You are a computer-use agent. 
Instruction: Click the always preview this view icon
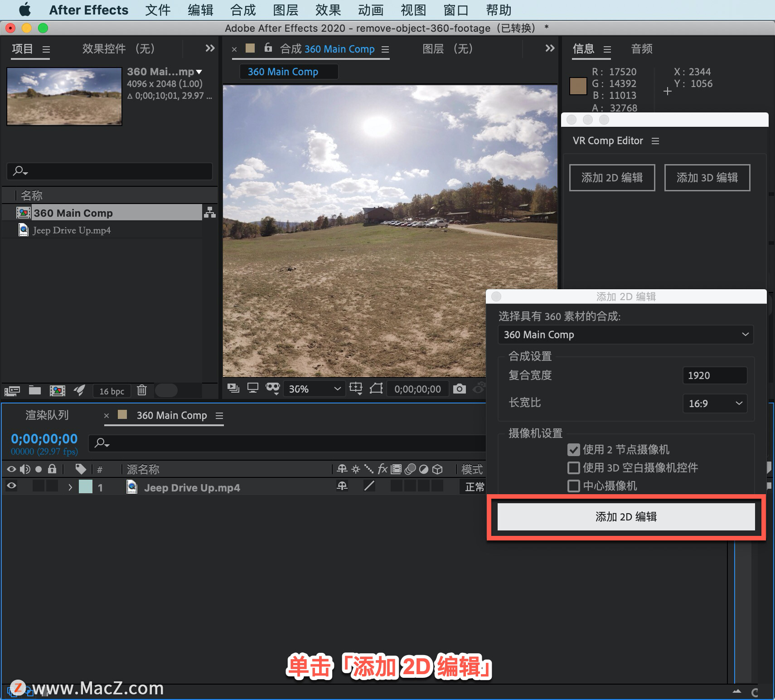233,388
